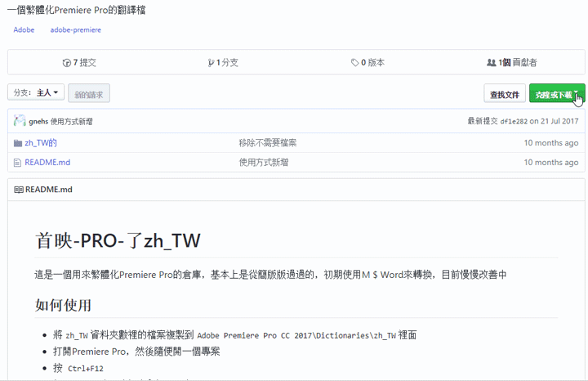Click the repository description text at top
Image resolution: width=588 pixels, height=381 pixels.
click(x=77, y=10)
